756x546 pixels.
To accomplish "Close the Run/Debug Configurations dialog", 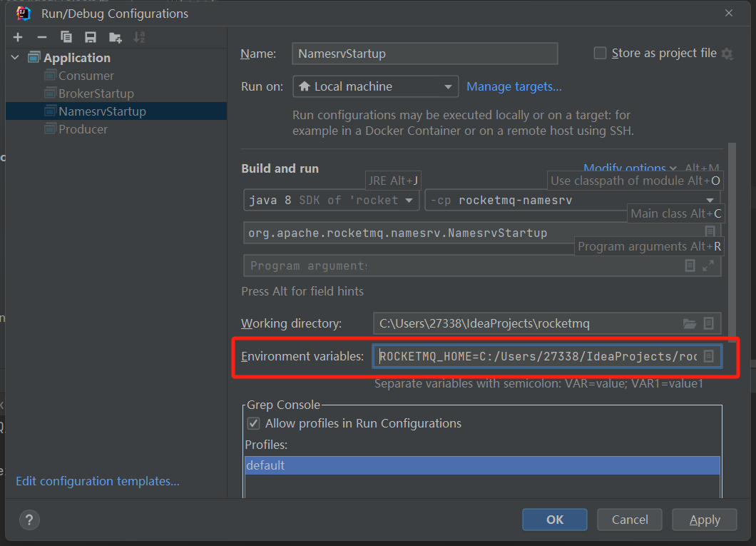I will (728, 13).
